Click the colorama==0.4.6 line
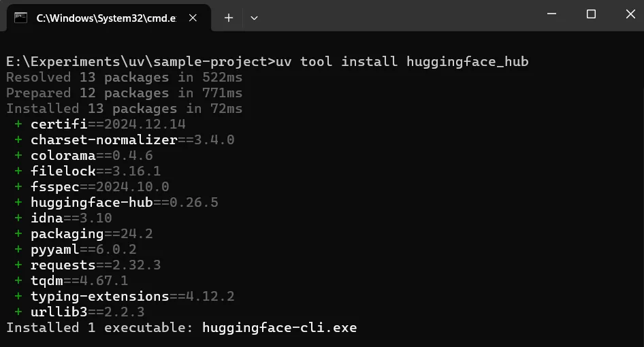Viewport: 644px width, 347px height. (92, 156)
